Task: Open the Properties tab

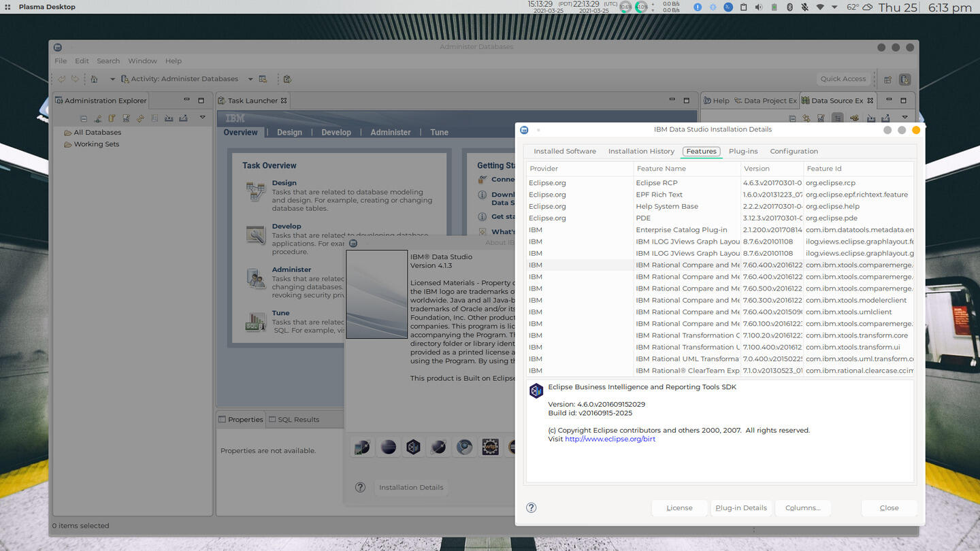Action: 240,420
